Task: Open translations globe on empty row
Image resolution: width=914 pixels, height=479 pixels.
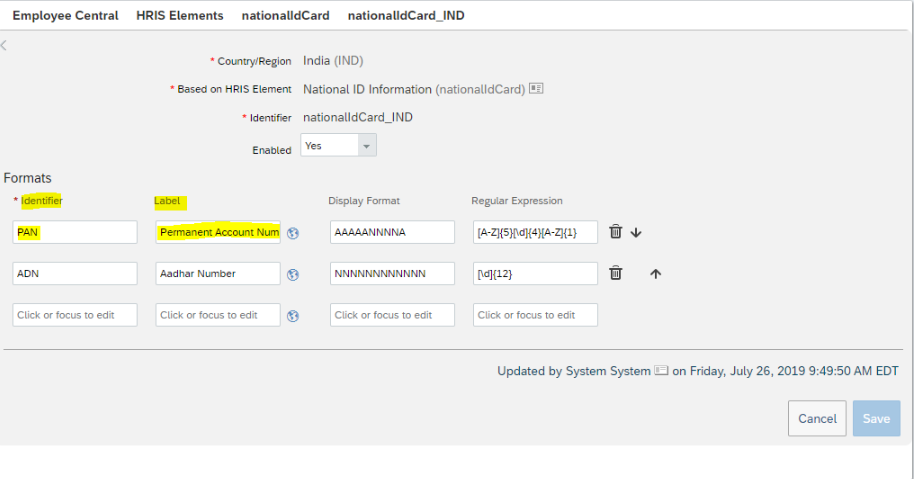Action: click(293, 316)
